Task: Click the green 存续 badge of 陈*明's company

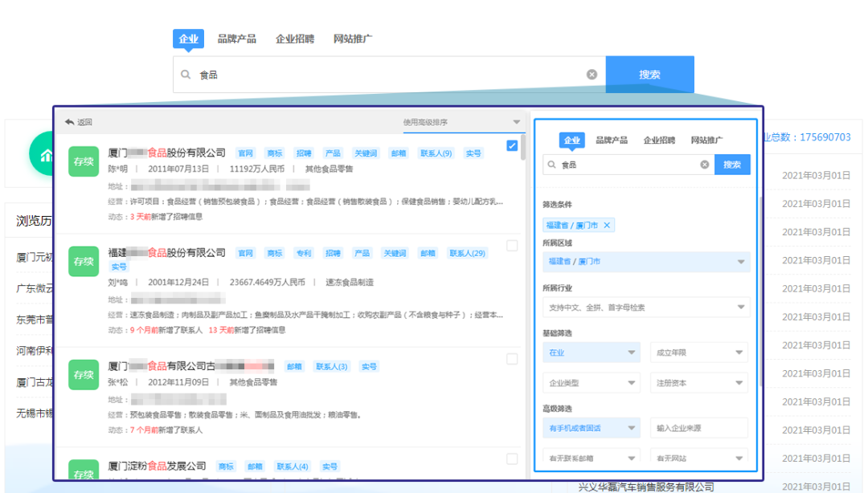Action: point(84,161)
